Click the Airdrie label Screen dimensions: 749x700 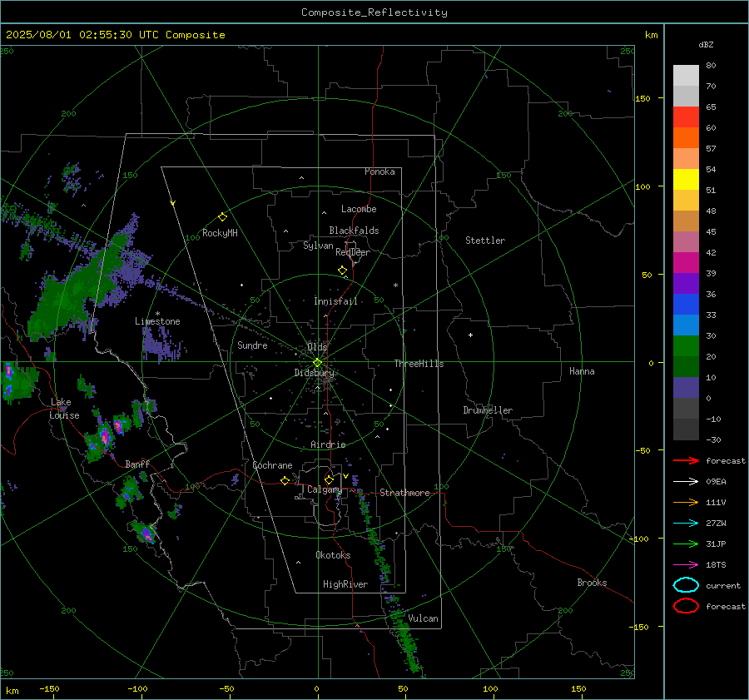pyautogui.click(x=328, y=444)
